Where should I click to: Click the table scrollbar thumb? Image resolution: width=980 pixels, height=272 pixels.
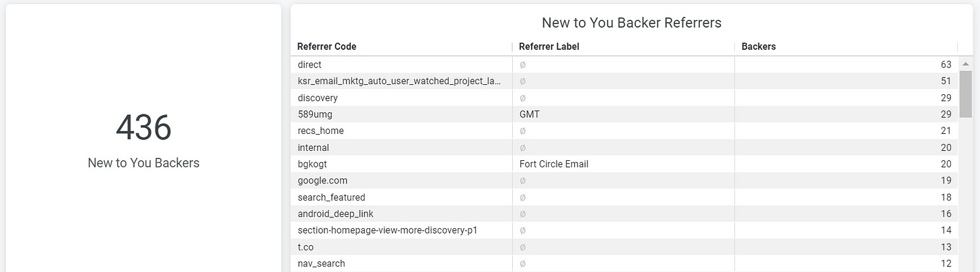tap(965, 94)
